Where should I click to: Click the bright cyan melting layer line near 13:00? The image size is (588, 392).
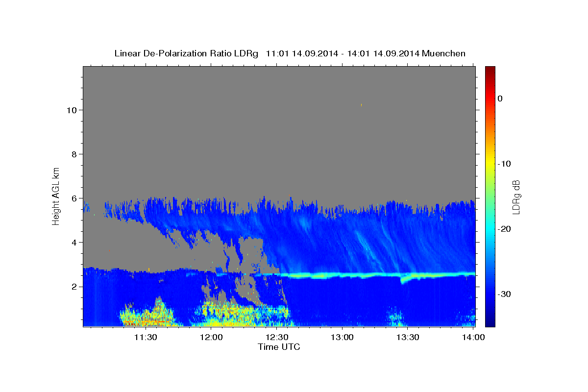point(342,276)
